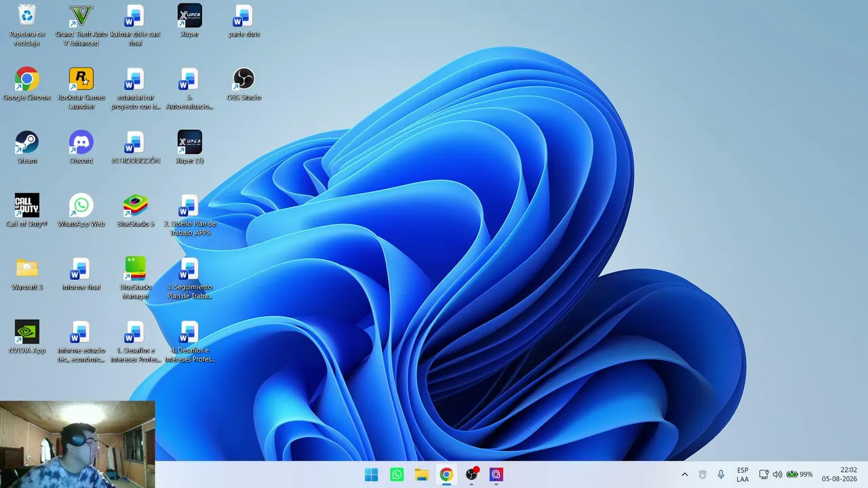Screen dimensions: 868x488
Task: Select '4. Desafíos e Intereses Profes...' document
Action: (x=190, y=342)
